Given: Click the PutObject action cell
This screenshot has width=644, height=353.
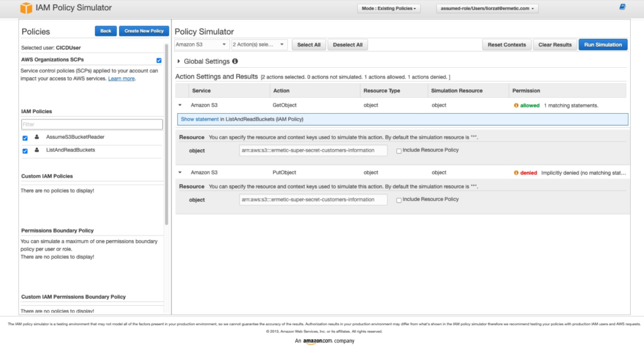Looking at the screenshot, I should (x=284, y=173).
